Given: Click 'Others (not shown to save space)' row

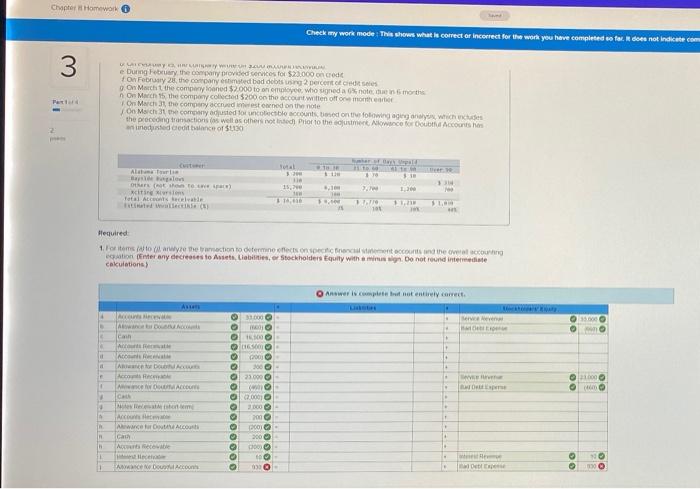Looking at the screenshot, I should [x=289, y=186].
